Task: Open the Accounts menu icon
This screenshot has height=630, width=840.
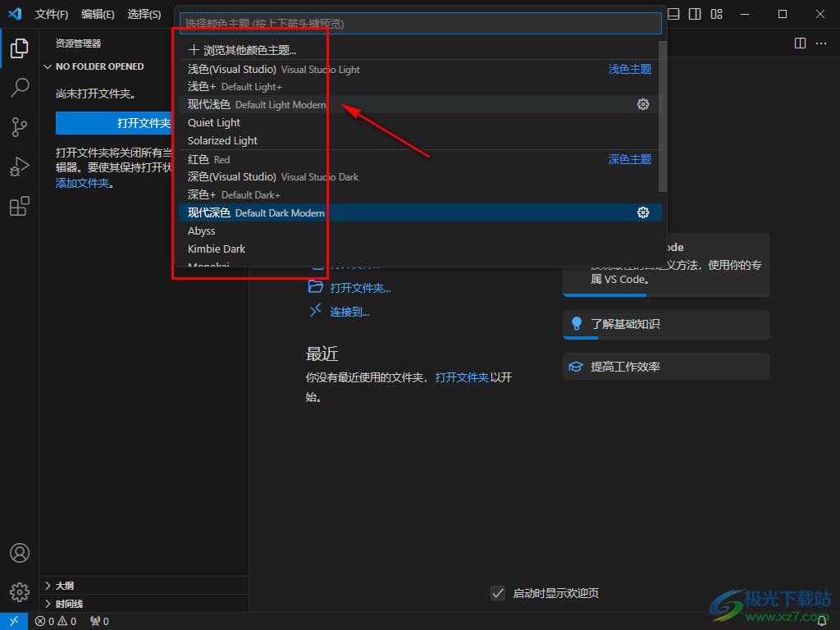Action: [20, 553]
